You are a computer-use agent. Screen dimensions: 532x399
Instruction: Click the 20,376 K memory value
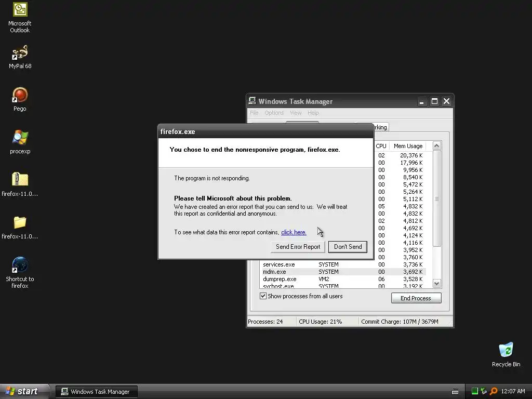(411, 155)
